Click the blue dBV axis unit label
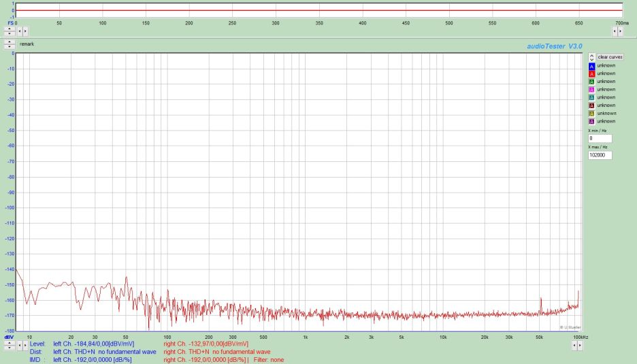 click(x=9, y=337)
